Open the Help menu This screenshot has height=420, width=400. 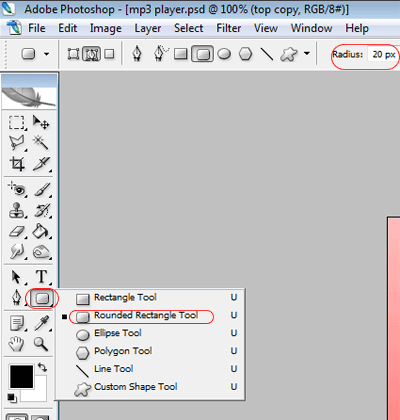pyautogui.click(x=357, y=29)
